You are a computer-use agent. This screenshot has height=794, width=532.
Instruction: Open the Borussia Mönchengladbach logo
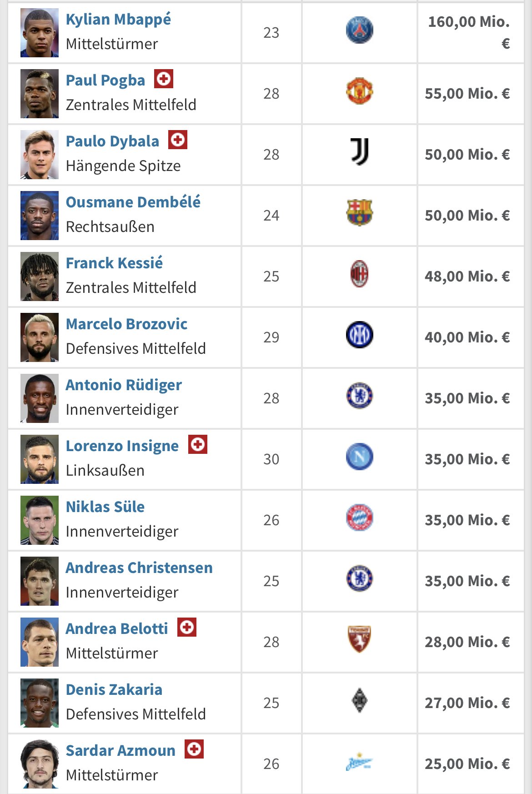pos(359,700)
